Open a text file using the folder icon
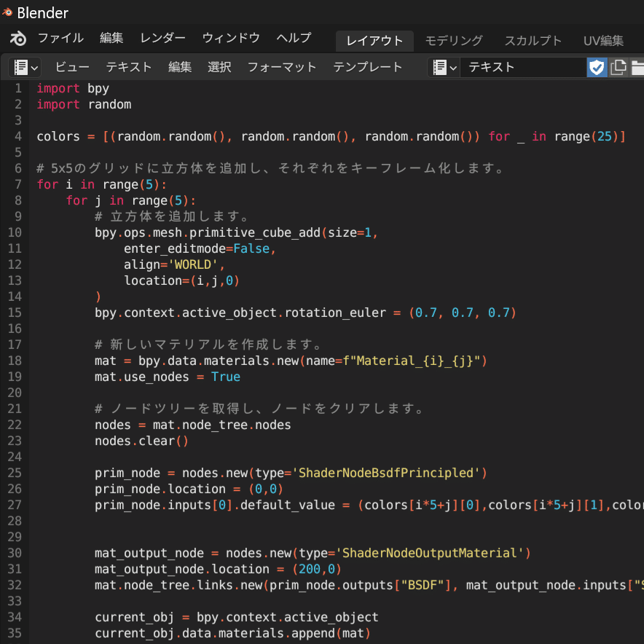The height and width of the screenshot is (644, 644). [638, 67]
